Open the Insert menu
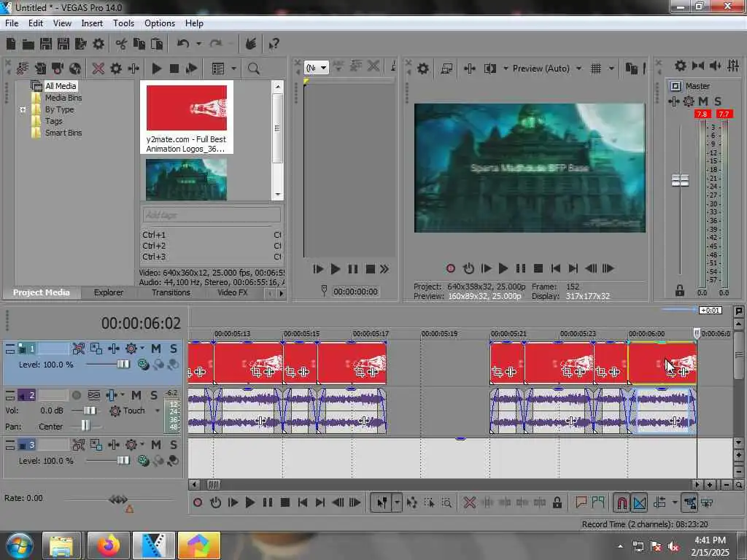This screenshot has width=747, height=560. (92, 23)
